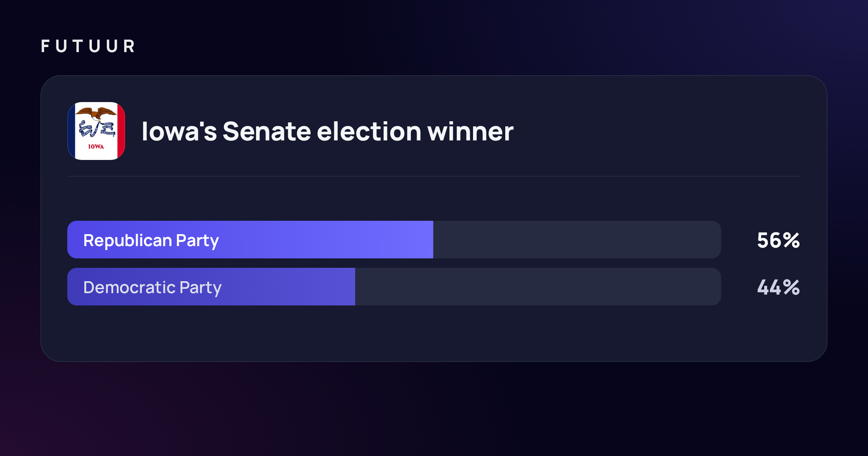This screenshot has width=868, height=456.
Task: Click the word winner in the title
Action: click(470, 131)
